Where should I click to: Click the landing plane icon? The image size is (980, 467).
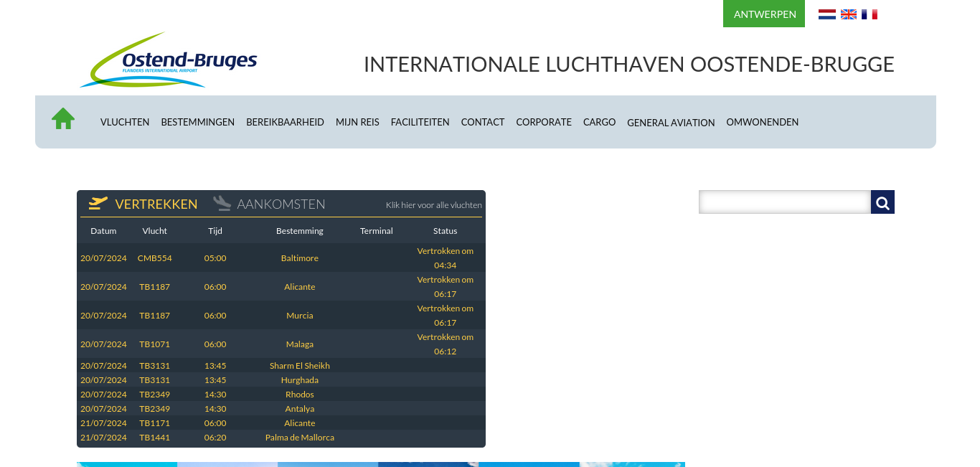click(222, 204)
